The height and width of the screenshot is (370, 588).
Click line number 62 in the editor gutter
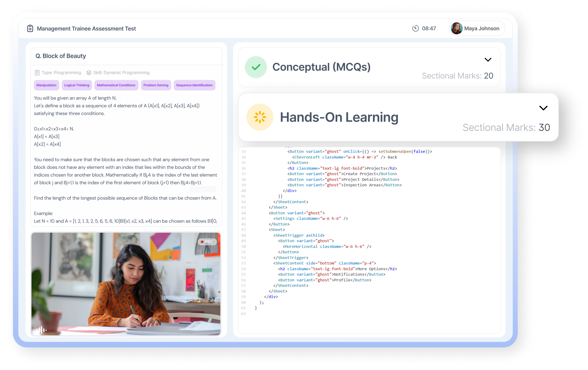click(243, 314)
